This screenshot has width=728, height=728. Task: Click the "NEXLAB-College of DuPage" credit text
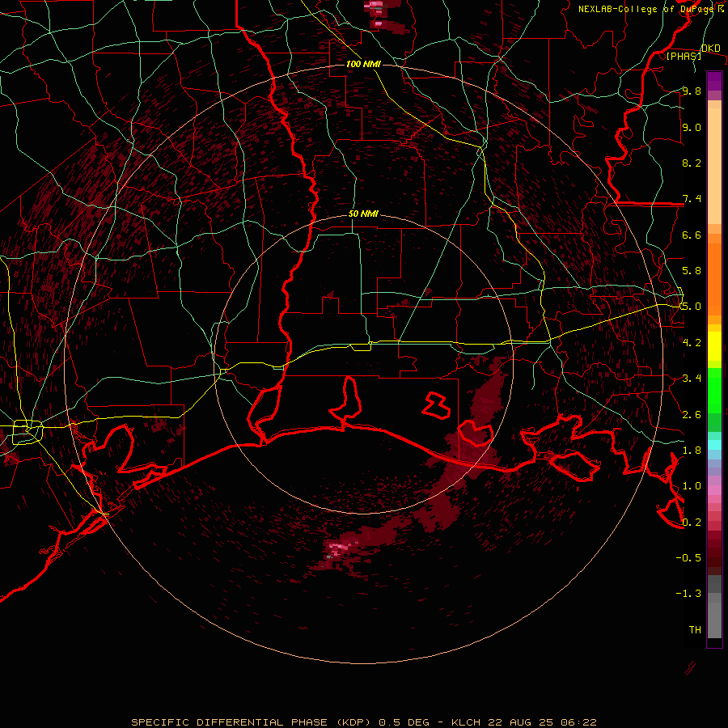coord(645,9)
